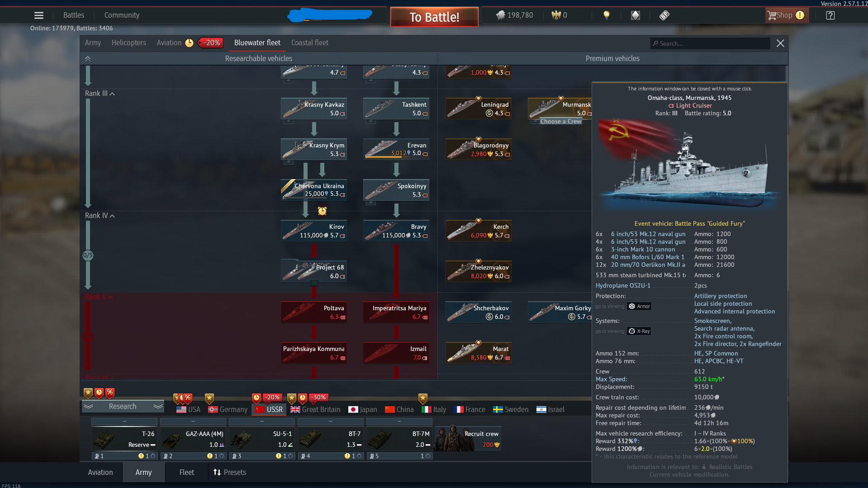Switch to the Coastal fleet tab
Image resolution: width=868 pixels, height=488 pixels.
coord(310,43)
